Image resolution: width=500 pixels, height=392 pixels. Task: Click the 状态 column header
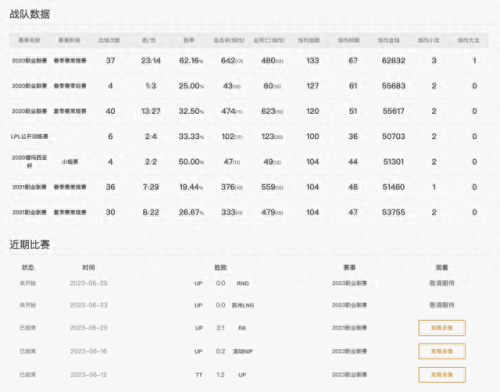(x=28, y=267)
